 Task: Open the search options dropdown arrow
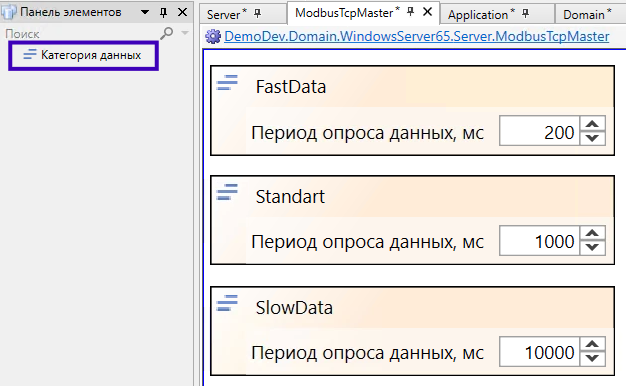tap(184, 33)
